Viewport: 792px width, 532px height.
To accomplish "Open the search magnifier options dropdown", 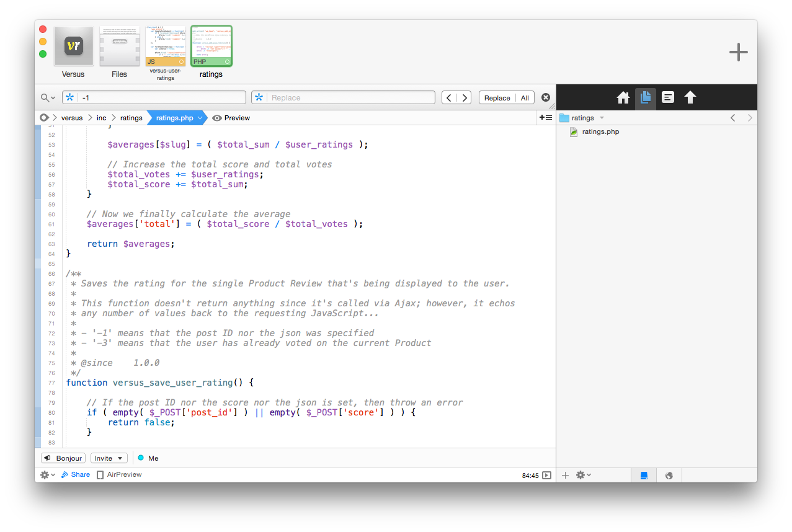I will click(48, 98).
